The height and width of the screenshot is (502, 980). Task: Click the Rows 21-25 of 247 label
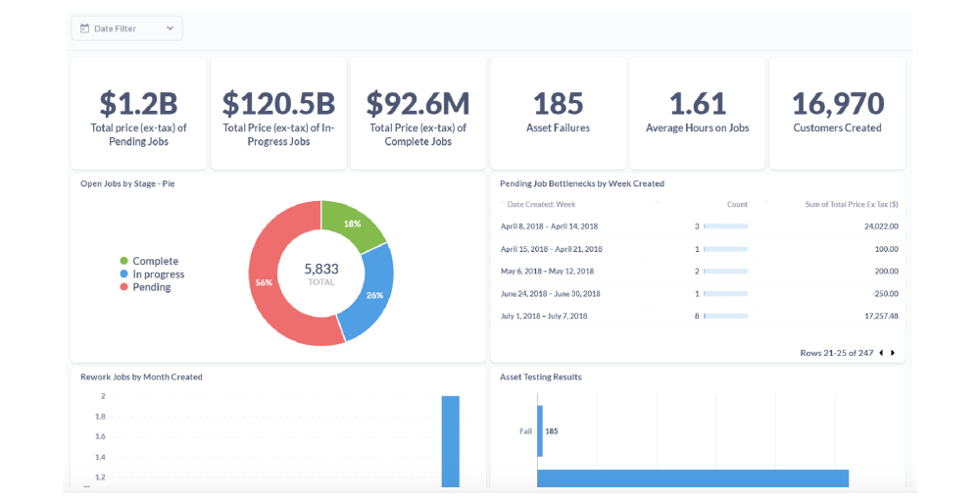tap(836, 353)
